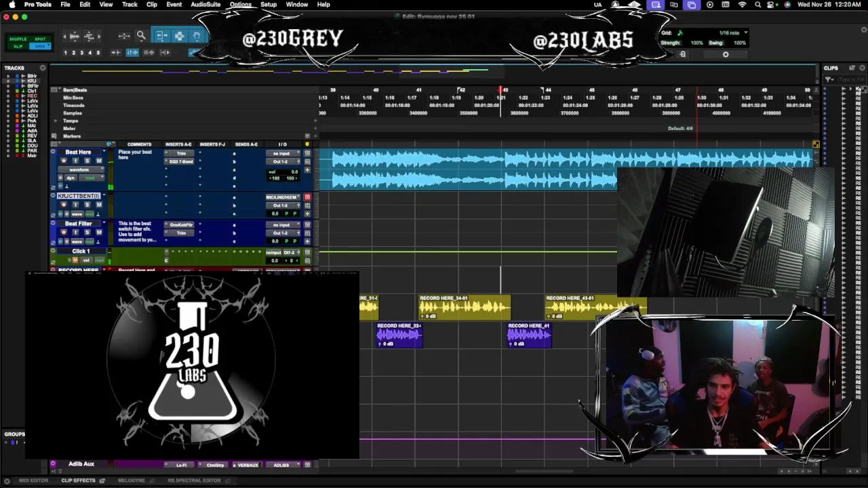Open the Tracks list options menu
Image resolution: width=868 pixels, height=488 pixels.
click(43, 68)
